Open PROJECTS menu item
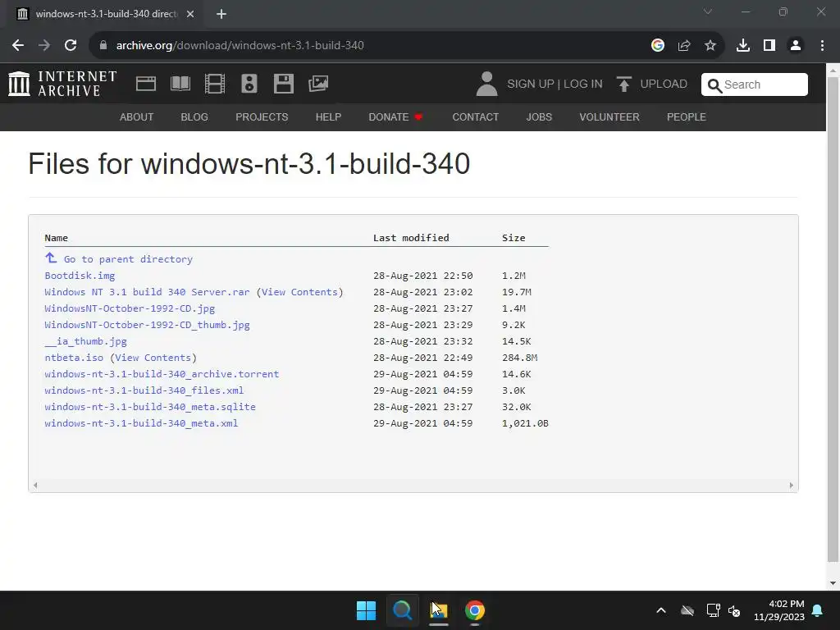 262,116
